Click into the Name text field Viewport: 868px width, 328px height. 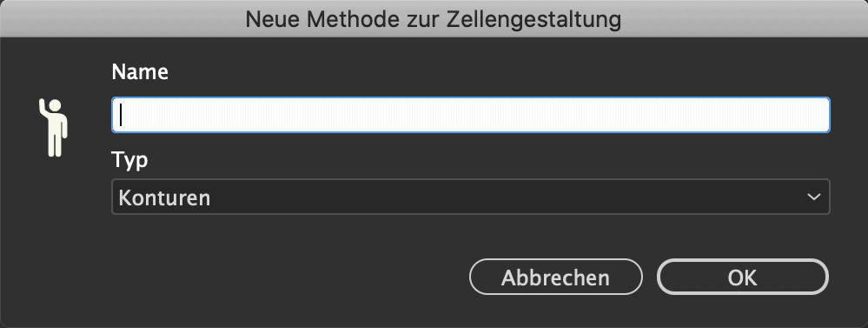pos(471,115)
